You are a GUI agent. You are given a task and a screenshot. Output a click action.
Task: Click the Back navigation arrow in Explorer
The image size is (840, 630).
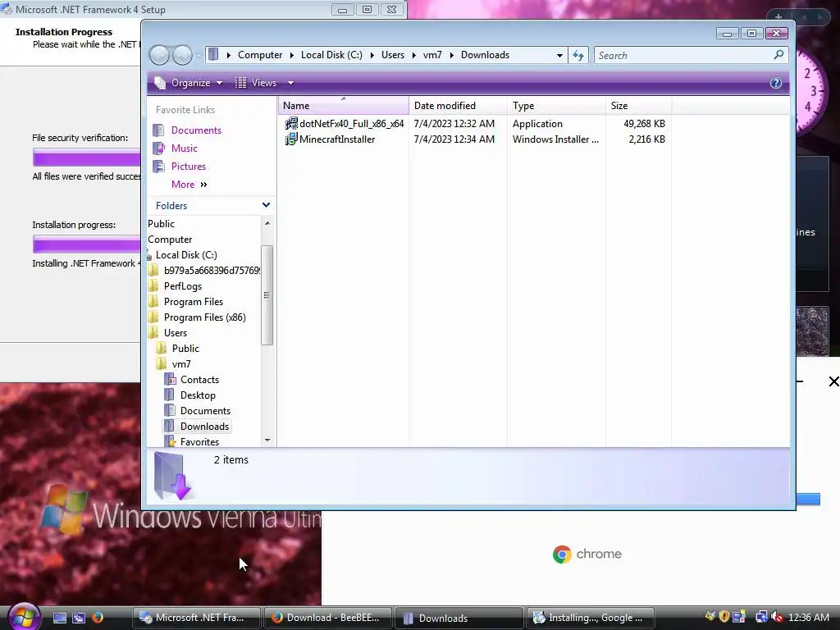pos(160,55)
